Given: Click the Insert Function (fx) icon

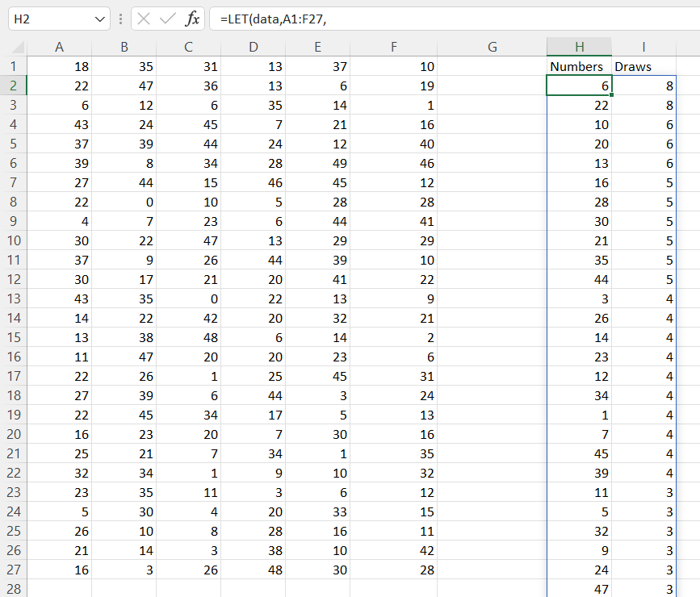Looking at the screenshot, I should tap(193, 19).
